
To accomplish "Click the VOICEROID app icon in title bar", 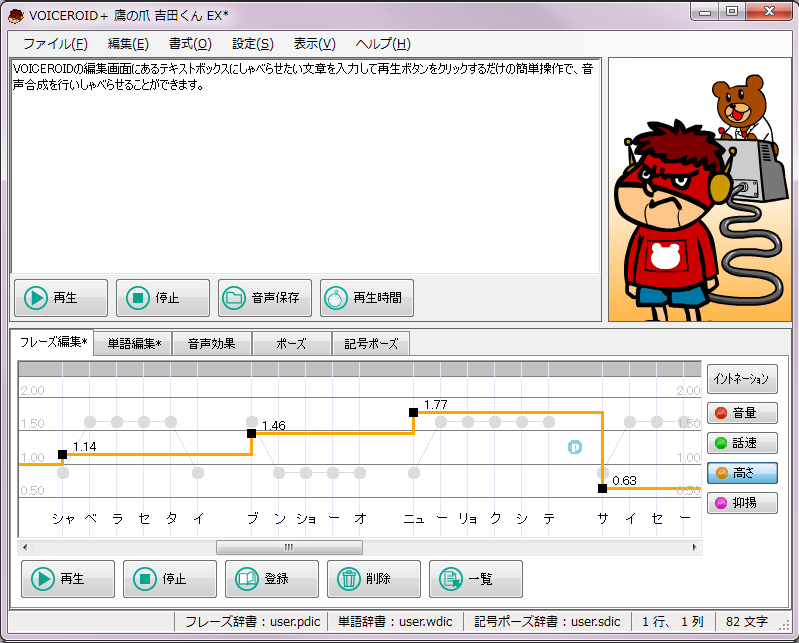I will (x=15, y=16).
